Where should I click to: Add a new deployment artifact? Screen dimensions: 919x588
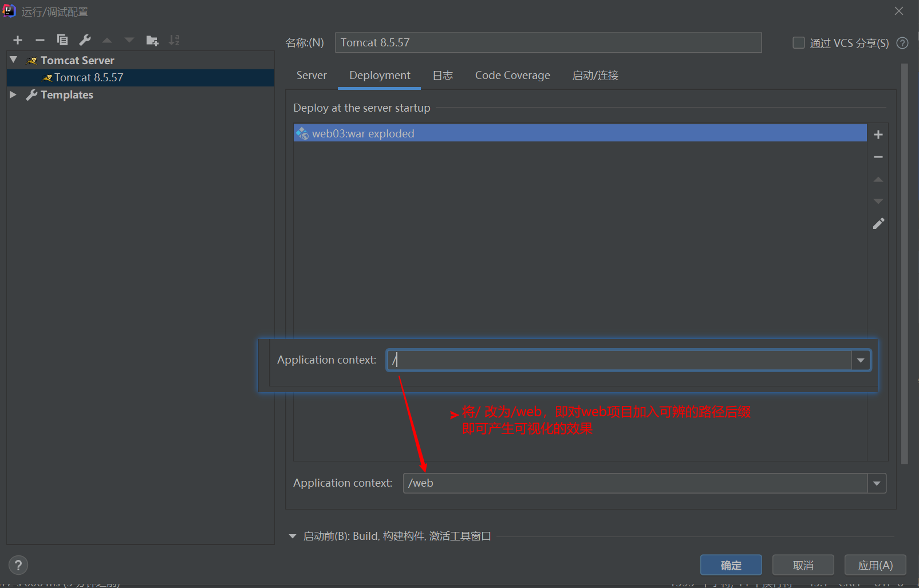pyautogui.click(x=878, y=134)
